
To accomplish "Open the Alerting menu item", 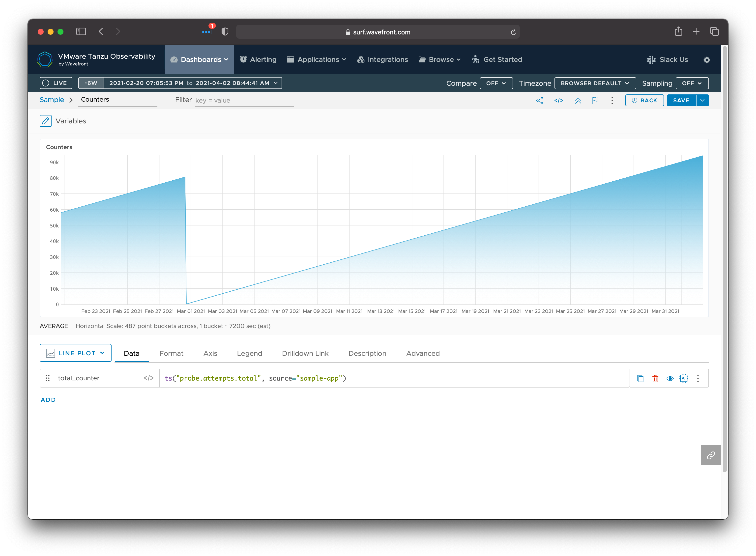I will click(x=258, y=59).
